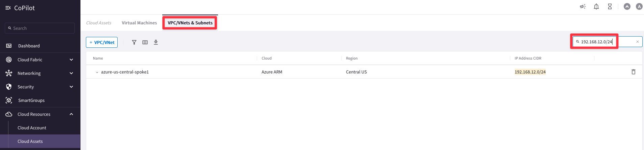The image size is (644, 150).
Task: Open the column chooser icon
Action: [x=145, y=42]
